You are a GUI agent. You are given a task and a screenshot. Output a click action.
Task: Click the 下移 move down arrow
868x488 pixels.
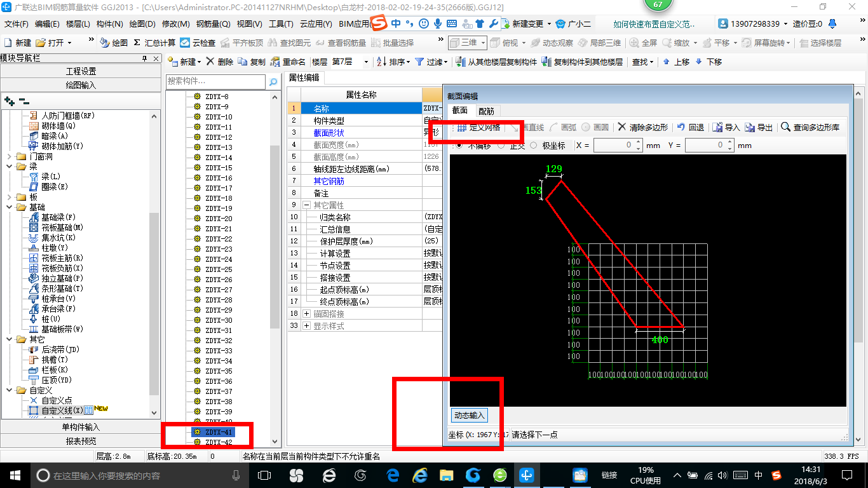pos(709,62)
